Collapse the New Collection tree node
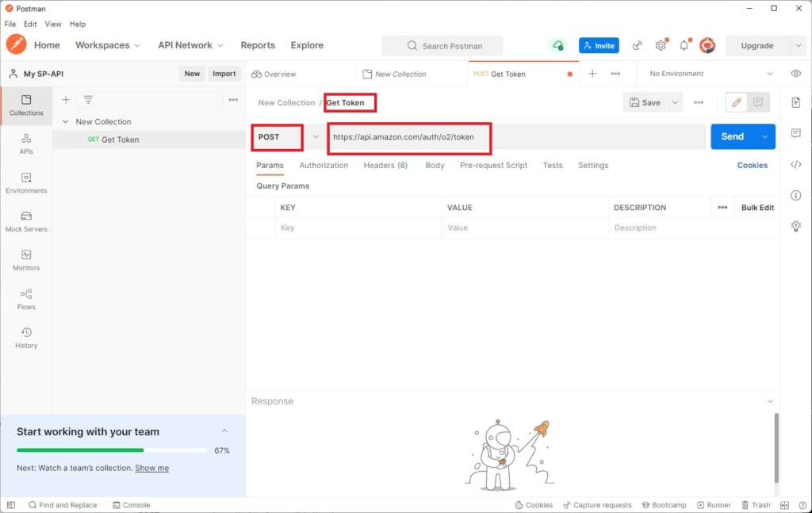 tap(65, 121)
